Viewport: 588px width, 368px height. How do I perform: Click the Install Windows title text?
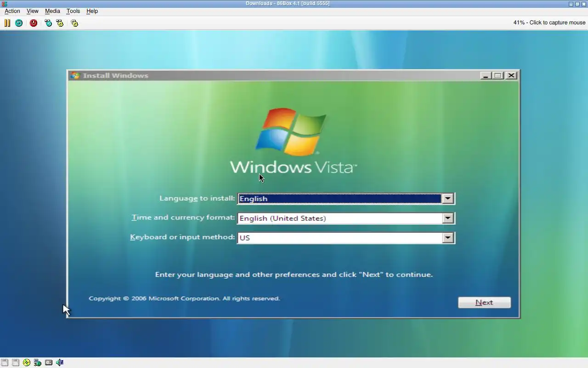(115, 75)
